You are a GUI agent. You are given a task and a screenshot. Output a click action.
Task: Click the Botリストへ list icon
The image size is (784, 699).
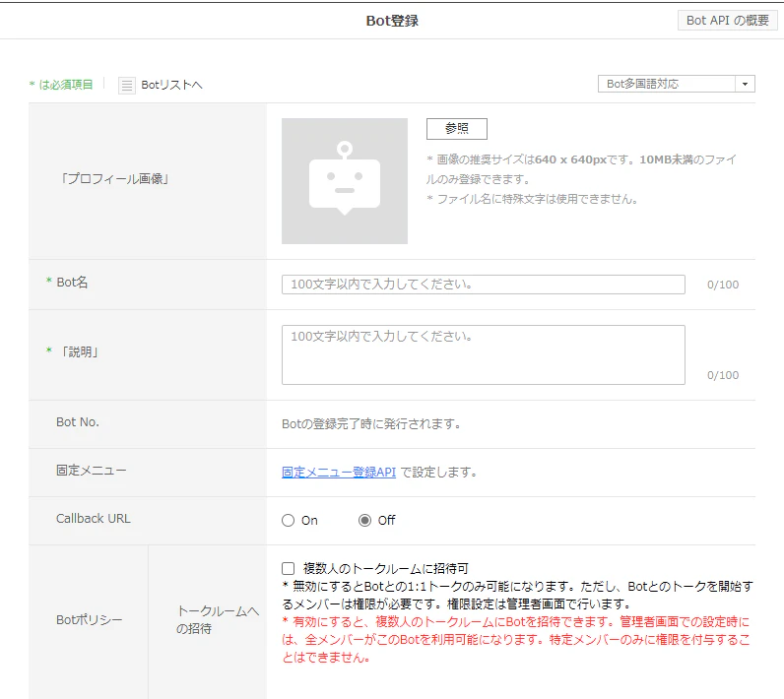click(x=126, y=86)
